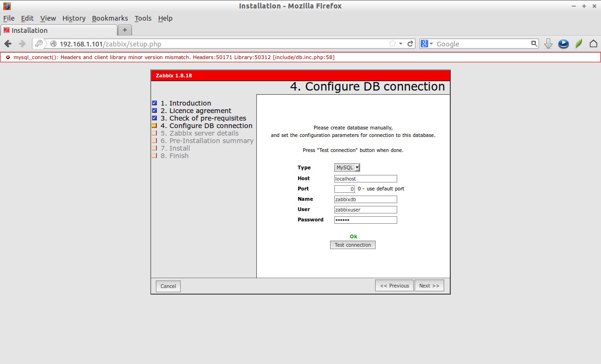The image size is (601, 364).
Task: Open the URL history dropdown arrow
Action: pos(401,44)
